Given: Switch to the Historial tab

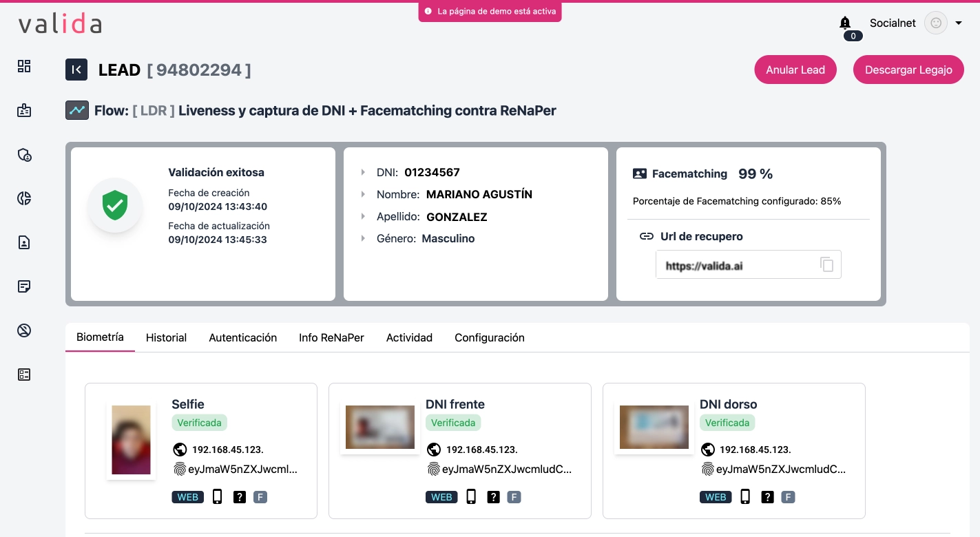Looking at the screenshot, I should pyautogui.click(x=166, y=337).
